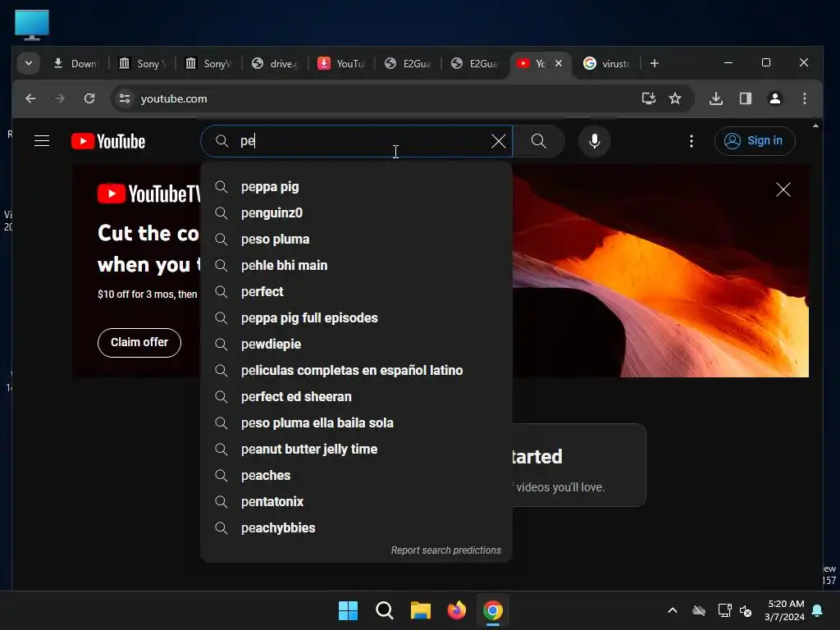Switch to the Downloads tab
Screen dimensions: 840x630
tap(75, 64)
